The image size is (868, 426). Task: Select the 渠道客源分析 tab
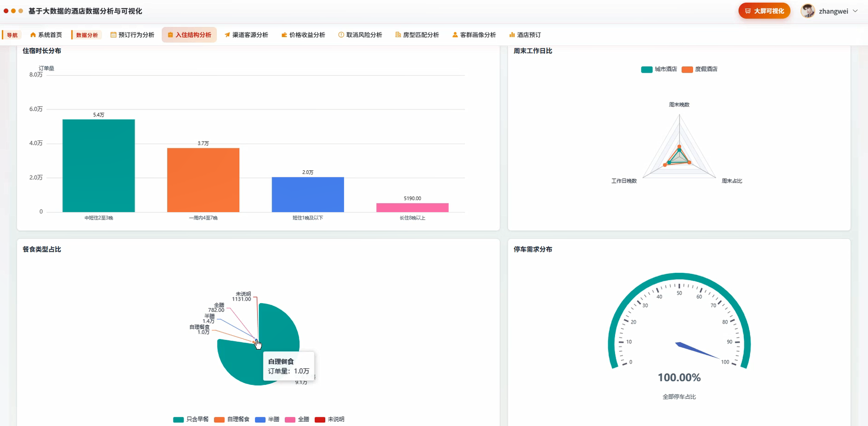[246, 35]
